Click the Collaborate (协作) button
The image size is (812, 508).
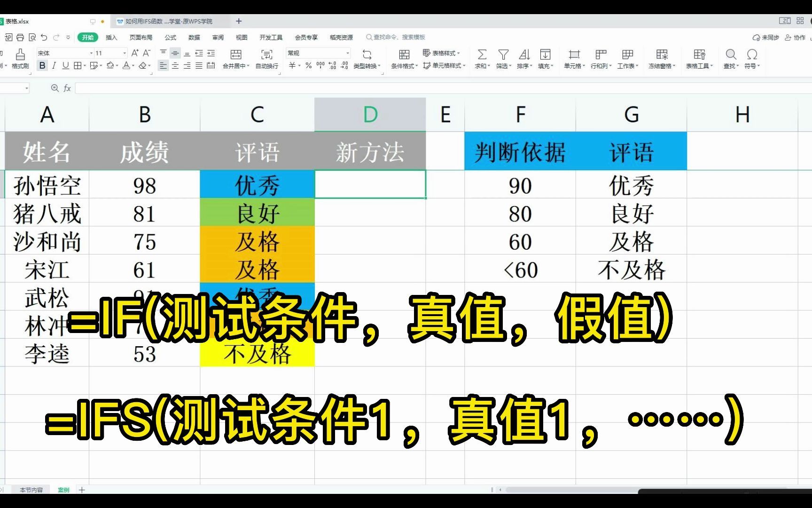point(795,37)
